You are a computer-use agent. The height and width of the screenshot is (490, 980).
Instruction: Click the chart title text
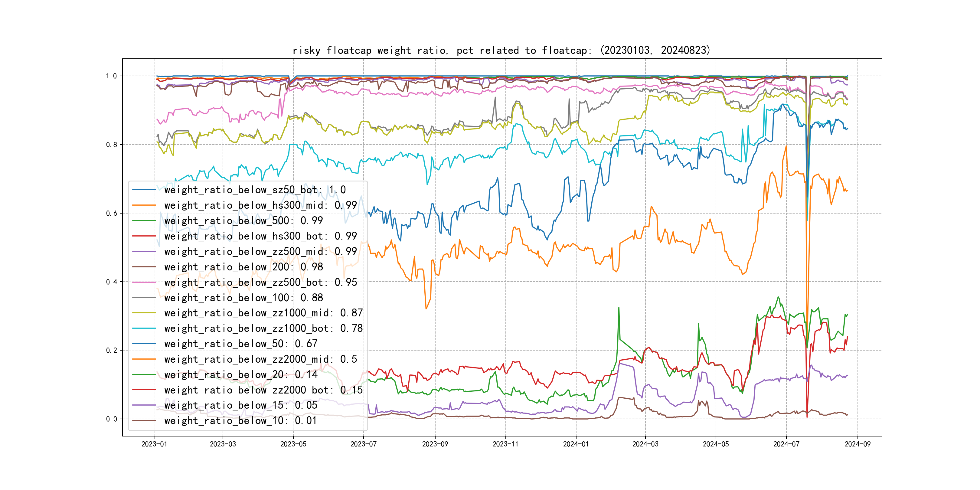pos(501,50)
